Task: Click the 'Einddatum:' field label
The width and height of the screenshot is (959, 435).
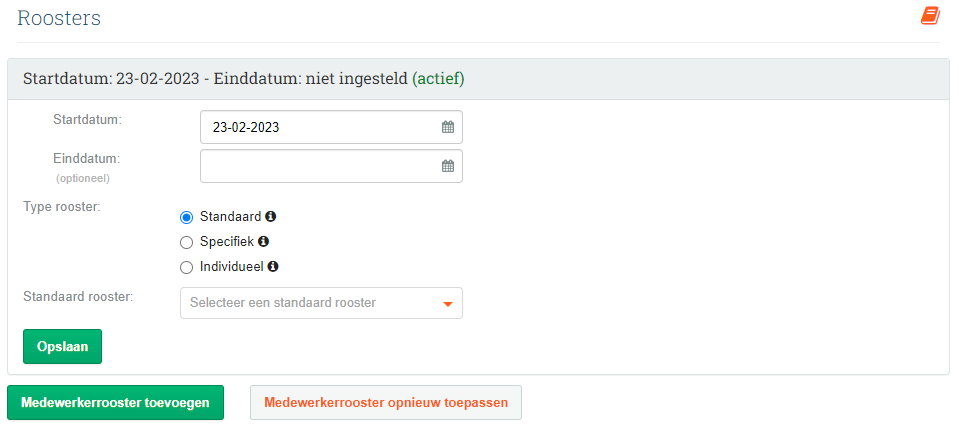Action: [x=87, y=158]
